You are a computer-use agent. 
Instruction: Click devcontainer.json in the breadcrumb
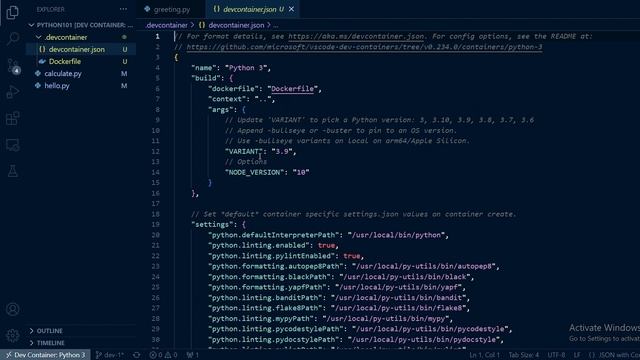pyautogui.click(x=236, y=25)
